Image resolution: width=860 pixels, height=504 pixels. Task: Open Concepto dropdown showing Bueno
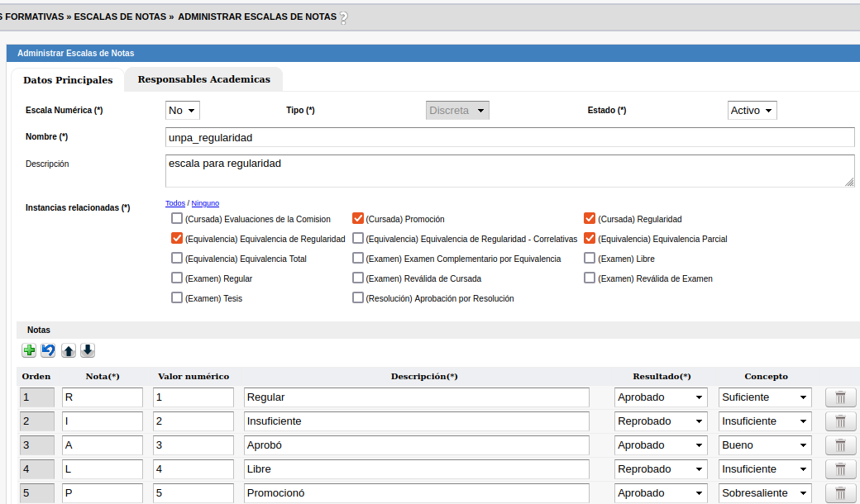[x=765, y=445]
